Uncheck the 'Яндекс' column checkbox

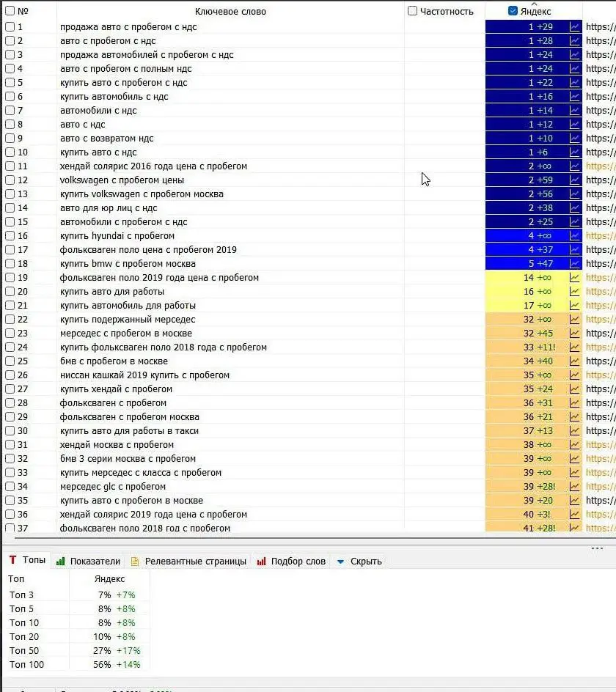tap(513, 11)
